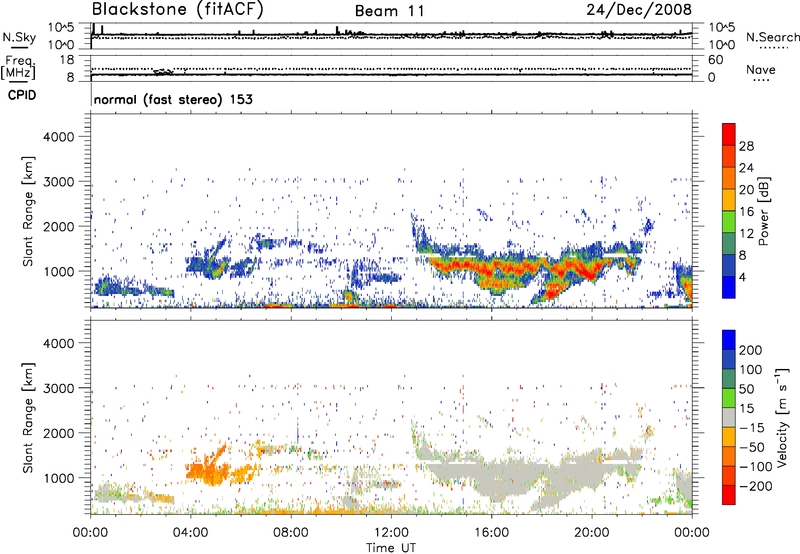Screen dimensions: 800x554
Task: Click the left '10^5' noise axis label
Action: tap(61, 27)
